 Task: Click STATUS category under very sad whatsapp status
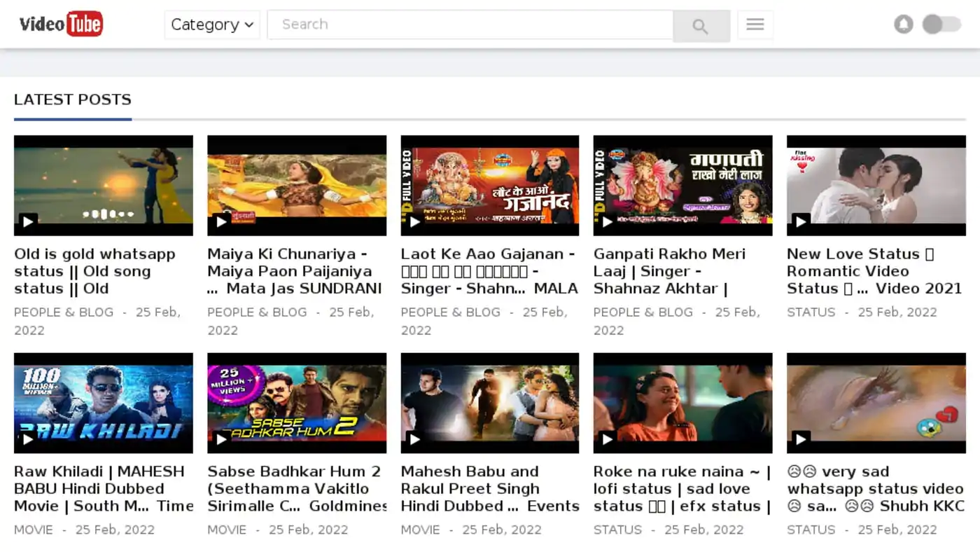click(811, 530)
